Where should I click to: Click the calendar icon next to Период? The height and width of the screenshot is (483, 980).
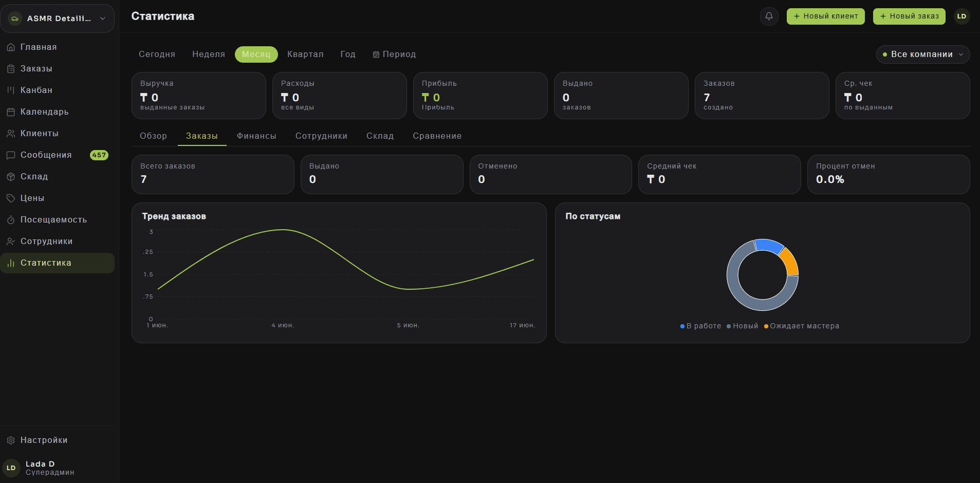[x=376, y=54]
